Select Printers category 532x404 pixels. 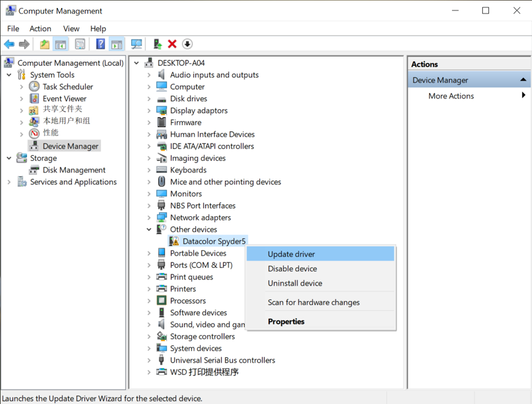pyautogui.click(x=183, y=289)
